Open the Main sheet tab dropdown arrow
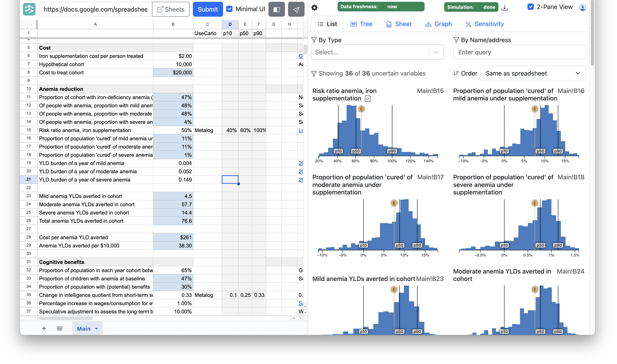 coord(96,329)
